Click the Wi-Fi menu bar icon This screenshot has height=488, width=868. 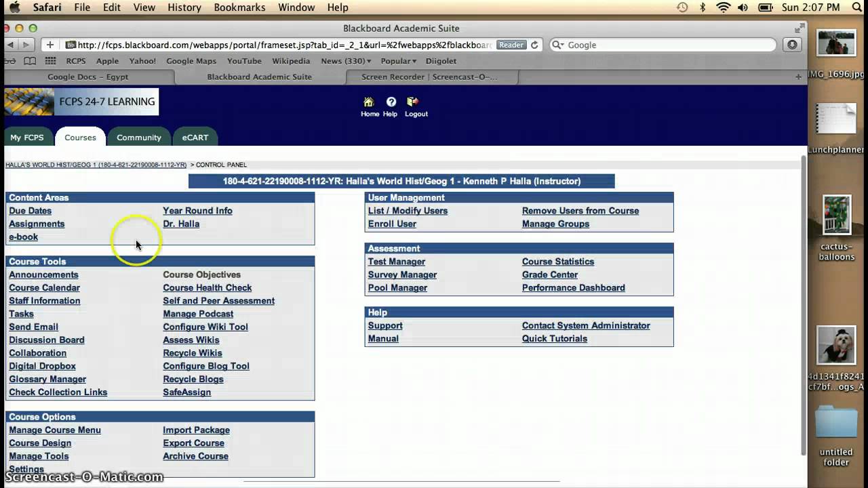(723, 7)
